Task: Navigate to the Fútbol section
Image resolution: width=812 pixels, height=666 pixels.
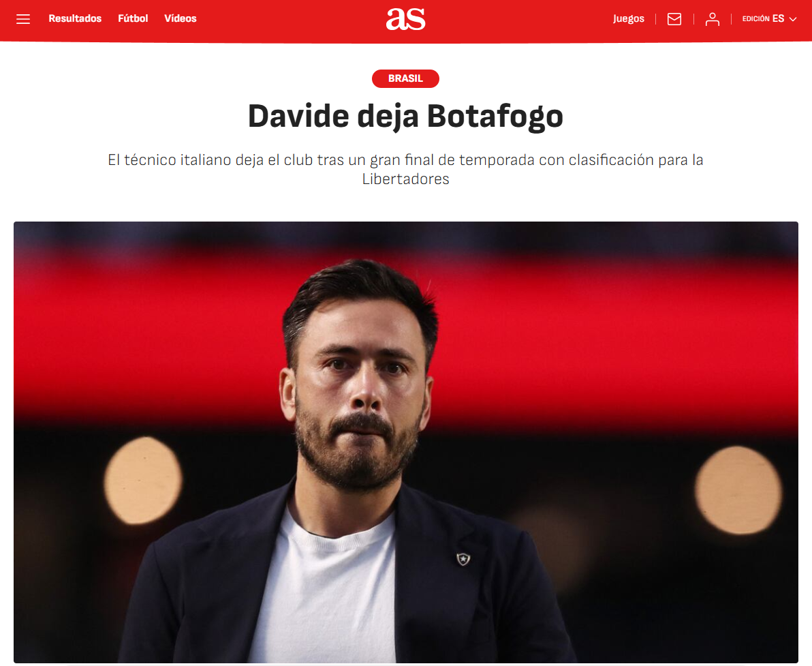Action: (x=133, y=18)
